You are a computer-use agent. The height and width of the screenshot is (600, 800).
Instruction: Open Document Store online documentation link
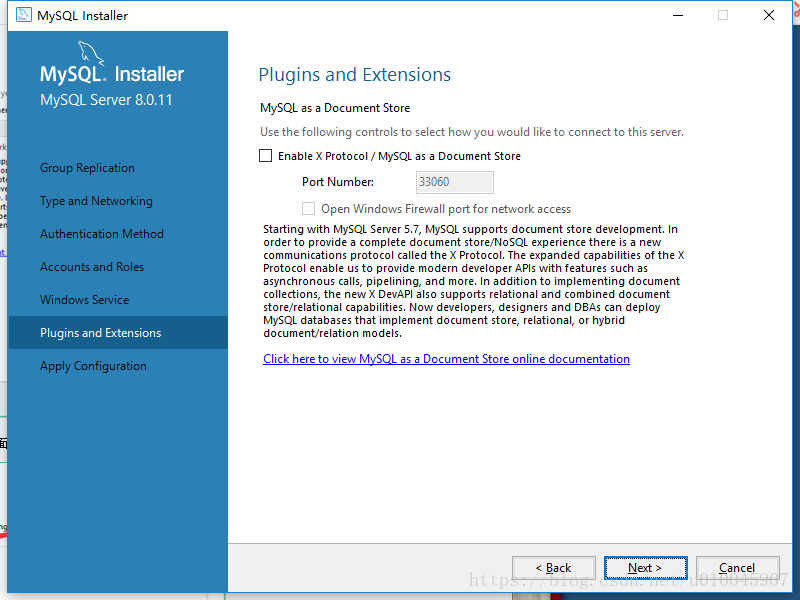coord(446,359)
